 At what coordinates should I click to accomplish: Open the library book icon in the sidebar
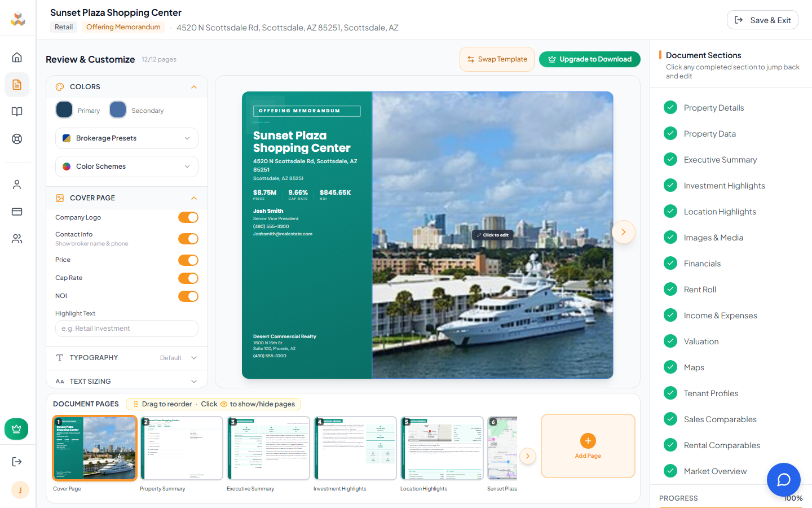click(x=17, y=112)
